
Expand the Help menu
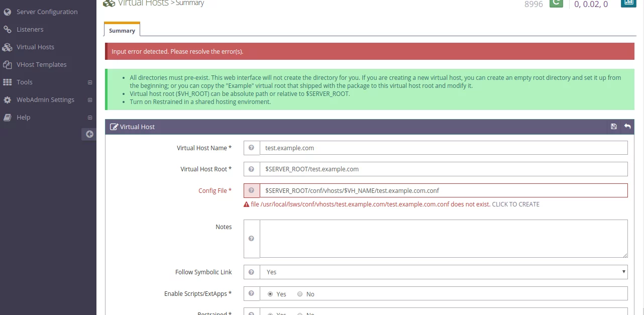point(90,118)
